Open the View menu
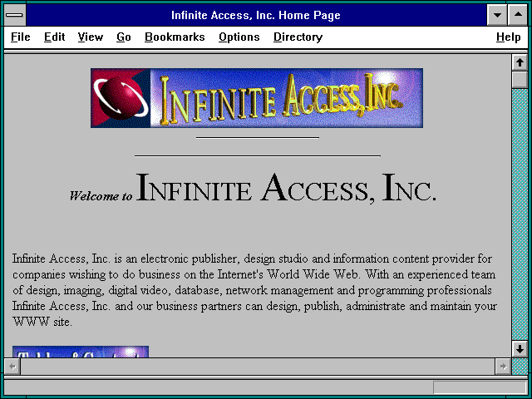This screenshot has height=399, width=532. (x=91, y=37)
